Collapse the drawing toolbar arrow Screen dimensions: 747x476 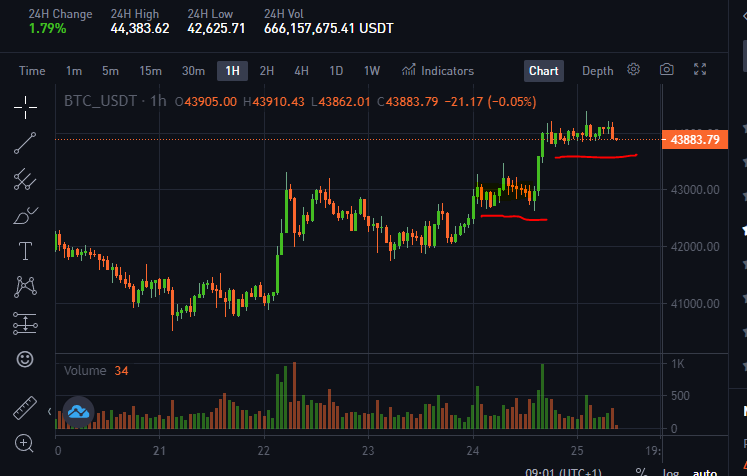tap(50, 411)
